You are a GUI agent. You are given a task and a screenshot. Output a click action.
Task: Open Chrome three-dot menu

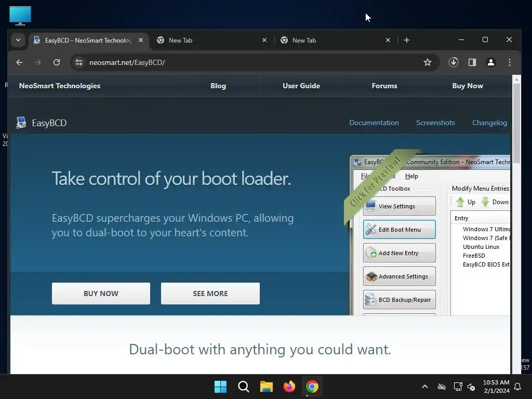[x=510, y=62]
